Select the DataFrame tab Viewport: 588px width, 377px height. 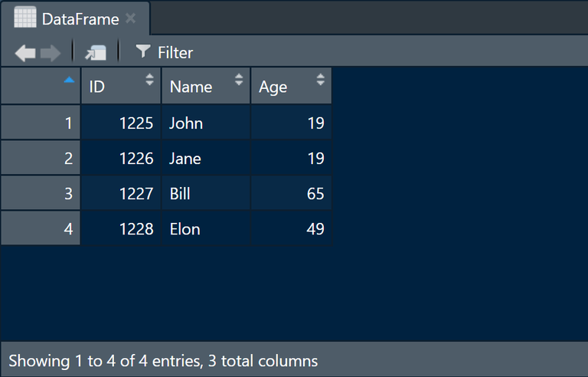(x=75, y=18)
